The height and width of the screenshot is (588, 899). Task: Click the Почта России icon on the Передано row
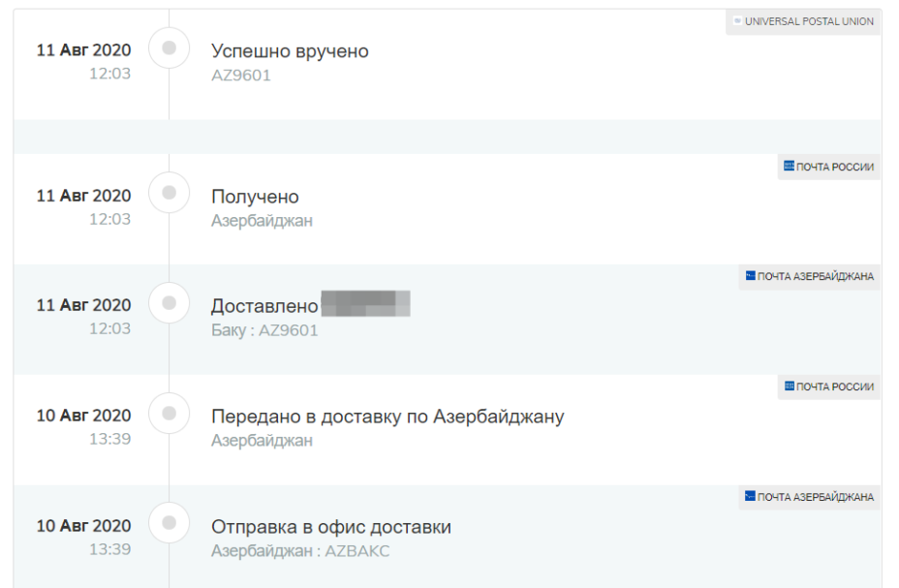click(x=789, y=387)
